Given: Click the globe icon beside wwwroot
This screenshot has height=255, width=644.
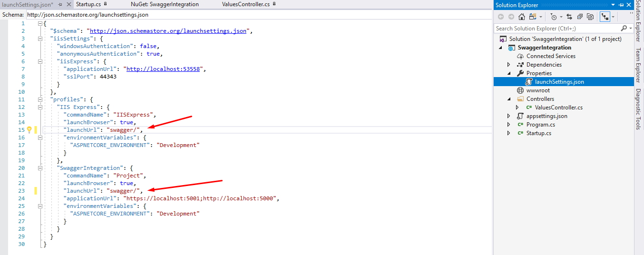Looking at the screenshot, I should [520, 90].
